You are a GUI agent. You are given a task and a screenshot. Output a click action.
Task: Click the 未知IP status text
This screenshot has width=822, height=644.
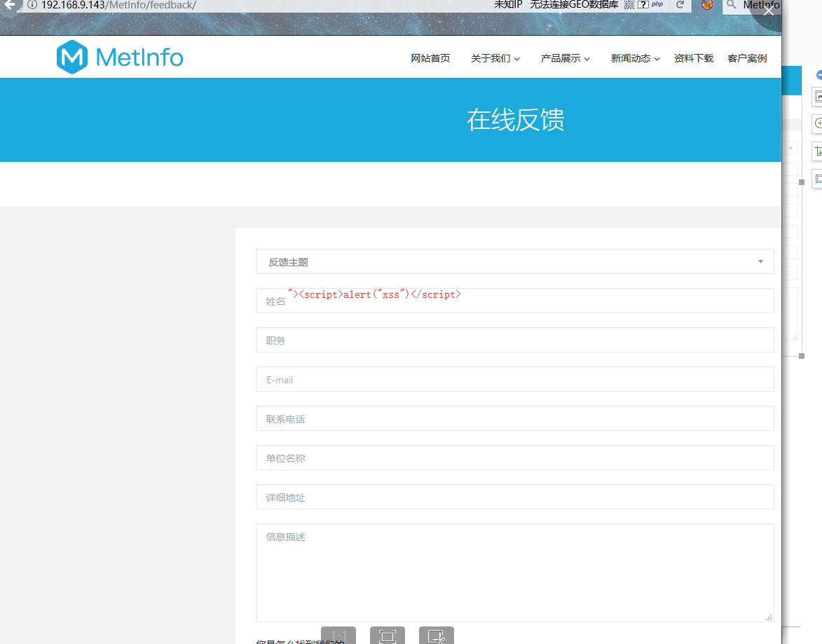pyautogui.click(x=508, y=5)
